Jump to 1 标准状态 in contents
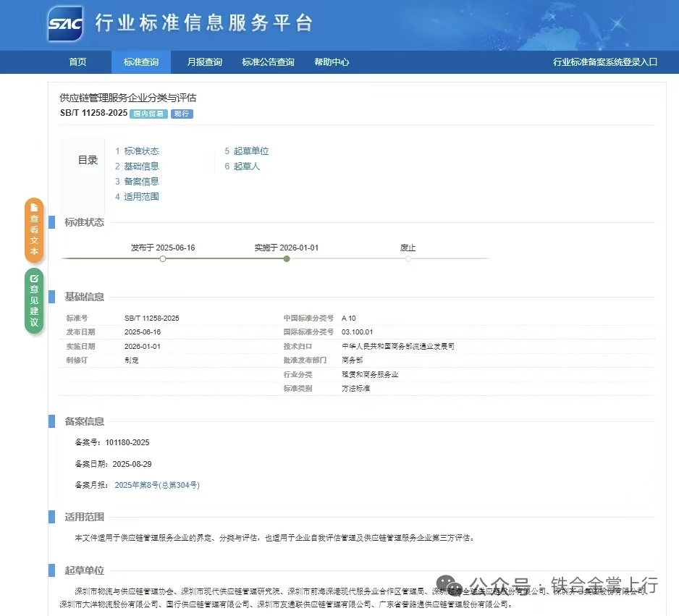 click(137, 151)
